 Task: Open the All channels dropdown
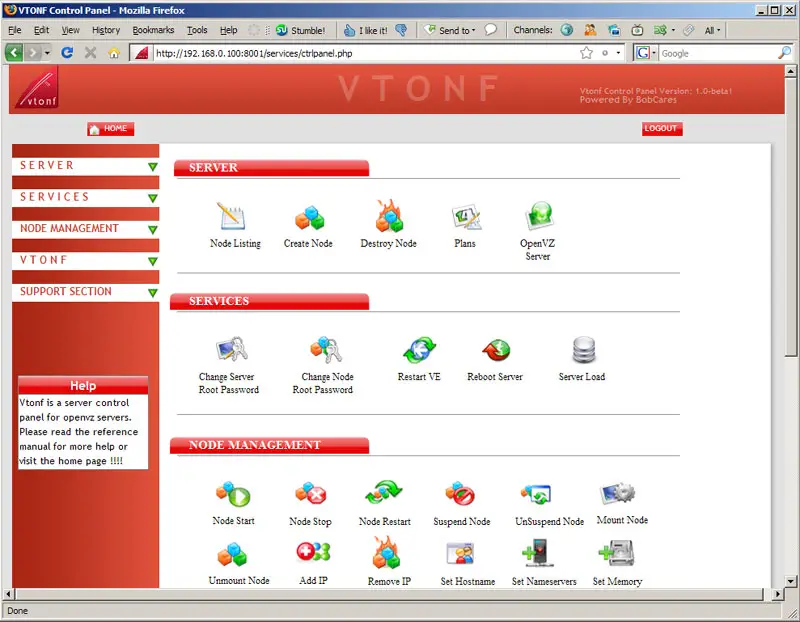[x=712, y=31]
